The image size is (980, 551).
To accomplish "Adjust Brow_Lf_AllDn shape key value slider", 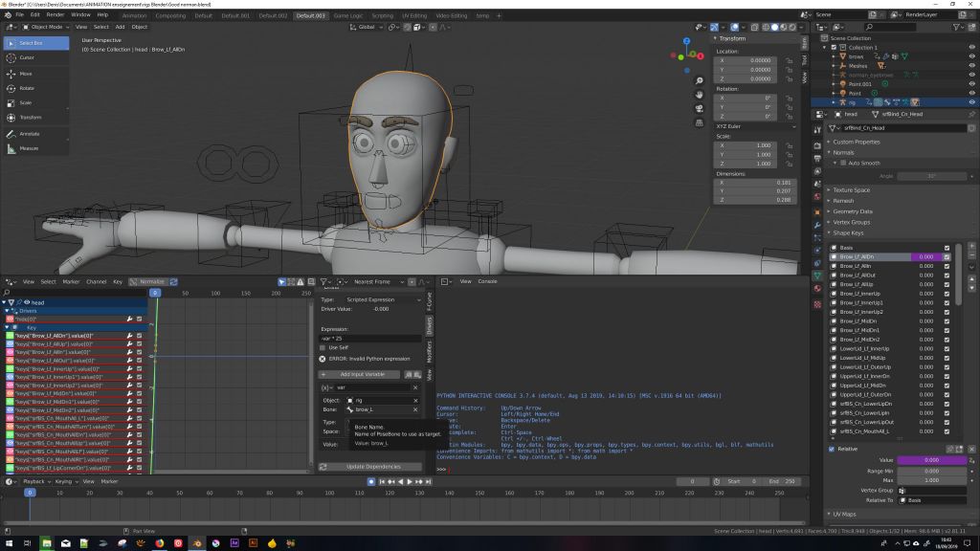I will pyautogui.click(x=926, y=257).
